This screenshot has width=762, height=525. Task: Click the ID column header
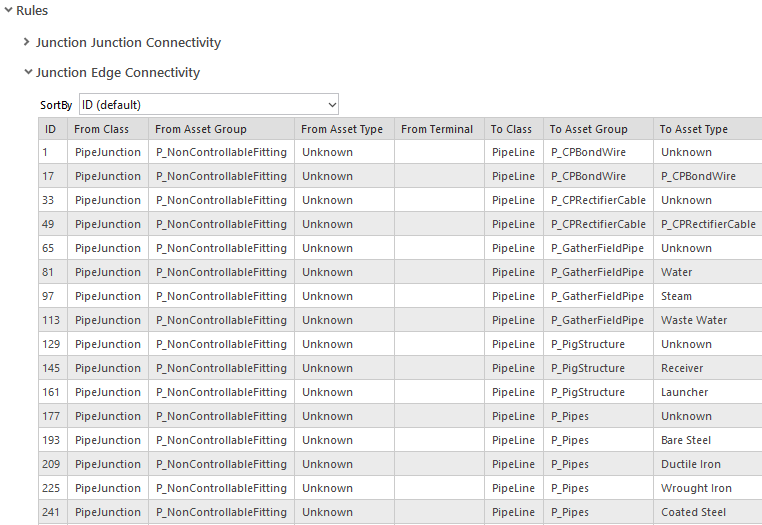pos(50,129)
